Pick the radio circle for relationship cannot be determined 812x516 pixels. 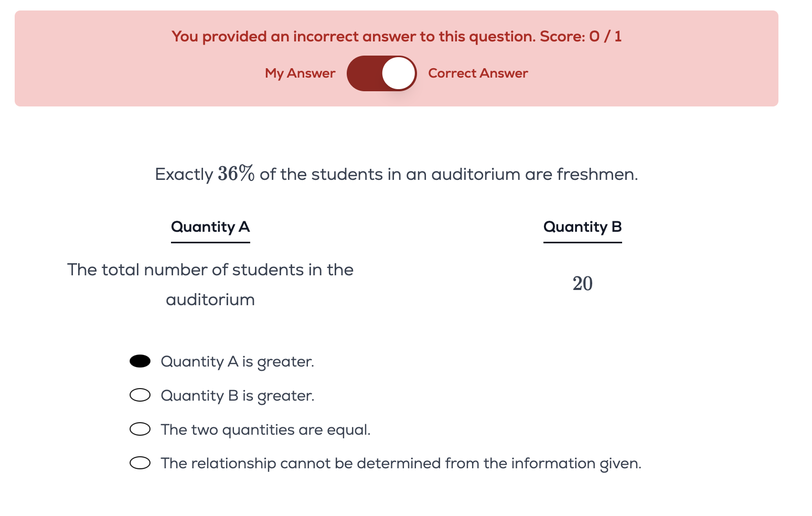[140, 463]
